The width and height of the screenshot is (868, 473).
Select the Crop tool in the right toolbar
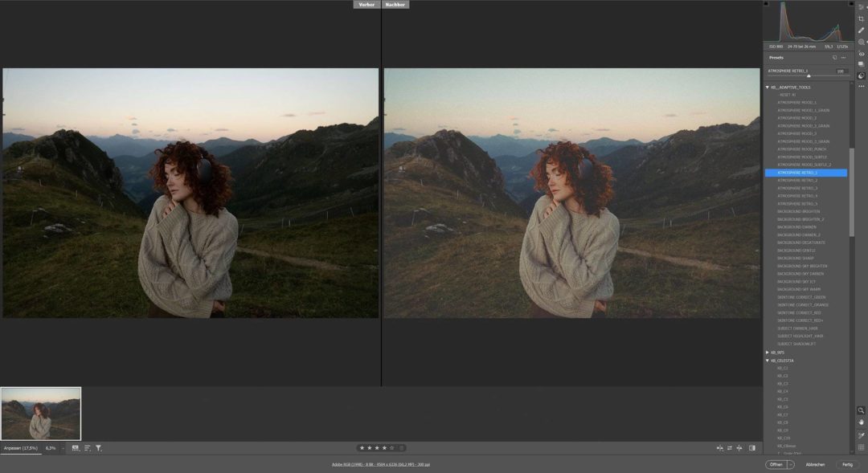pos(862,18)
